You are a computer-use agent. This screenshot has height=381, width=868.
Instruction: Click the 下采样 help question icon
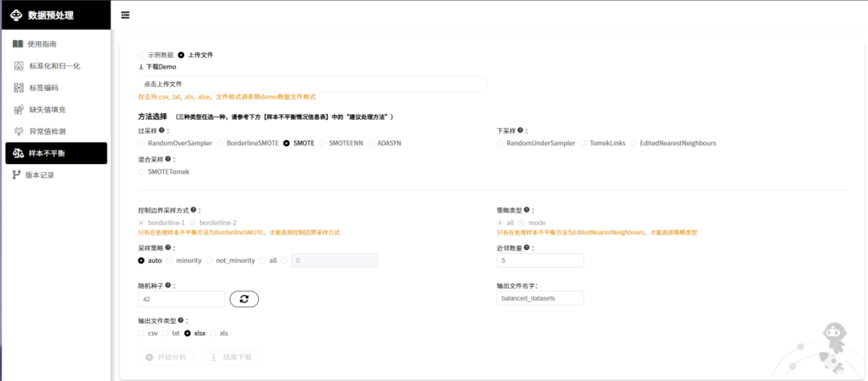(x=521, y=130)
